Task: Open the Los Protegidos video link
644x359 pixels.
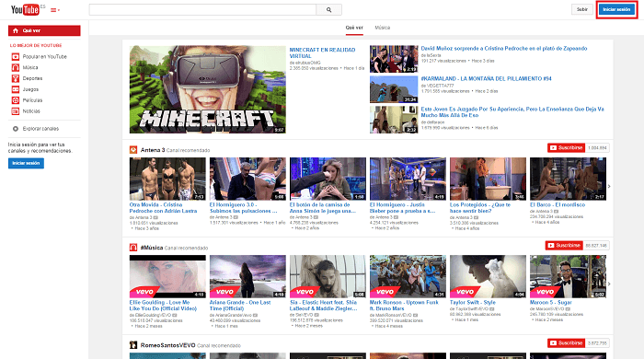Action: [x=480, y=208]
